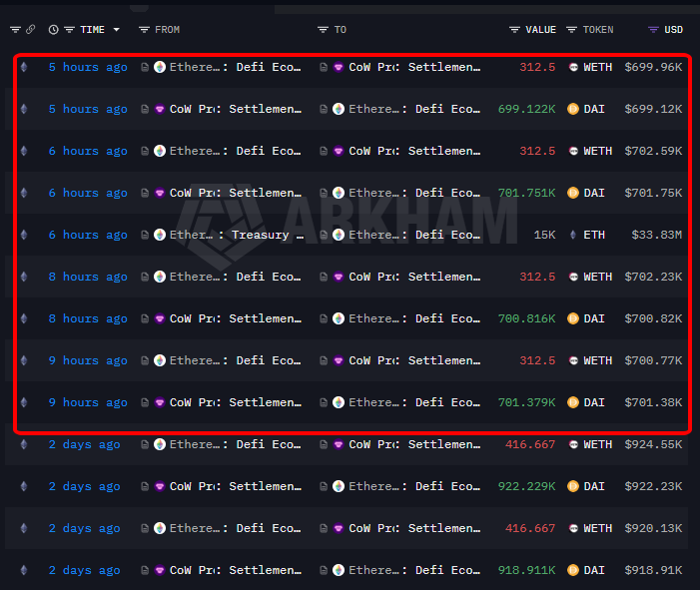Open the '9 hours ago' link on $701.38K row
This screenshot has height=590, width=700.
(88, 402)
